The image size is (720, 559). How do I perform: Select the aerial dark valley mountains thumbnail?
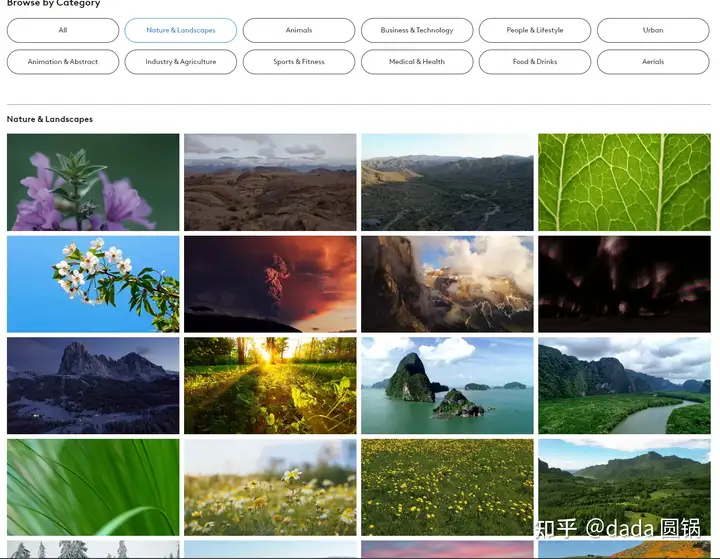point(447,182)
